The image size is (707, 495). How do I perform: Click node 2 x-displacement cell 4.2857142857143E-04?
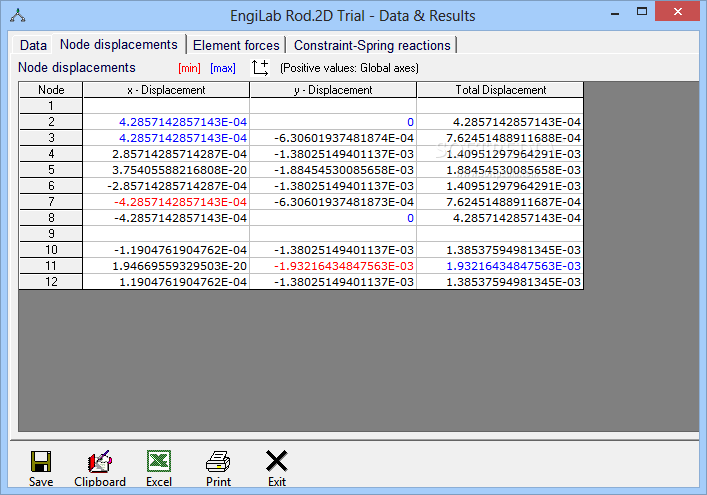pos(166,122)
